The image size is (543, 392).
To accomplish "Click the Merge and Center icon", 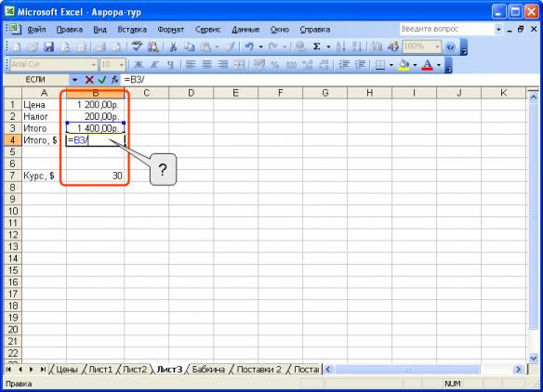I will pyautogui.click(x=239, y=64).
